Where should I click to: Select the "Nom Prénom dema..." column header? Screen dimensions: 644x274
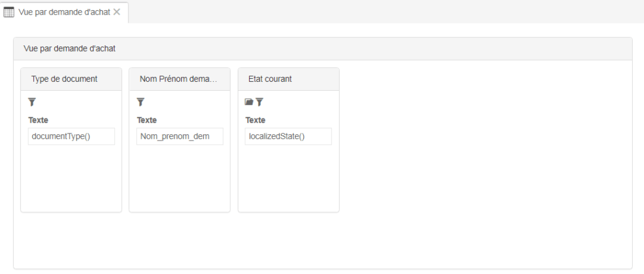tap(179, 79)
